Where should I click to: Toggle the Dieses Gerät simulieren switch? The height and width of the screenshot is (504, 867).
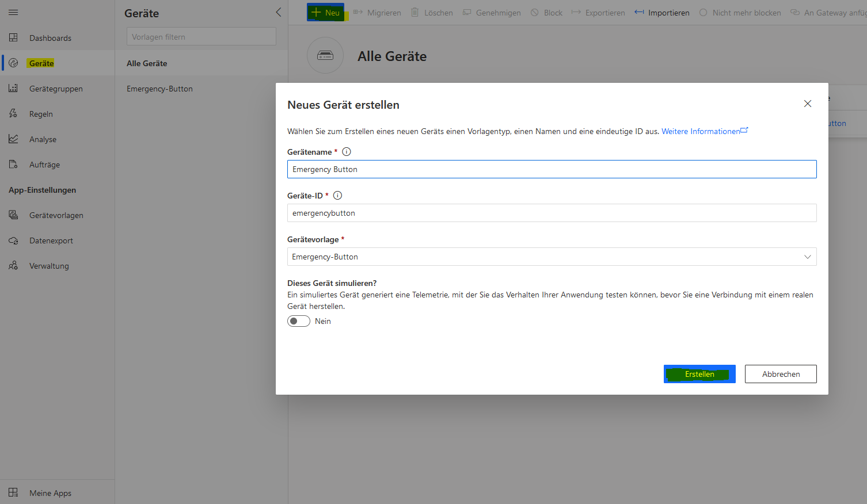299,321
